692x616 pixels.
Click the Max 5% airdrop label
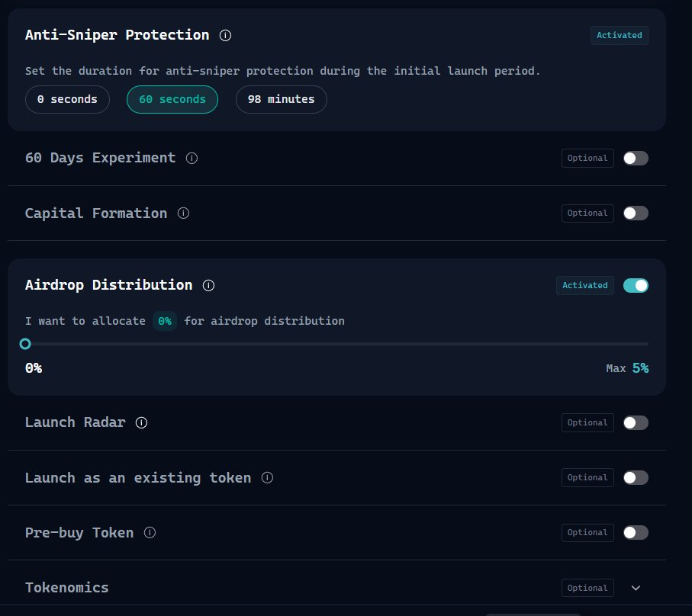coord(627,368)
